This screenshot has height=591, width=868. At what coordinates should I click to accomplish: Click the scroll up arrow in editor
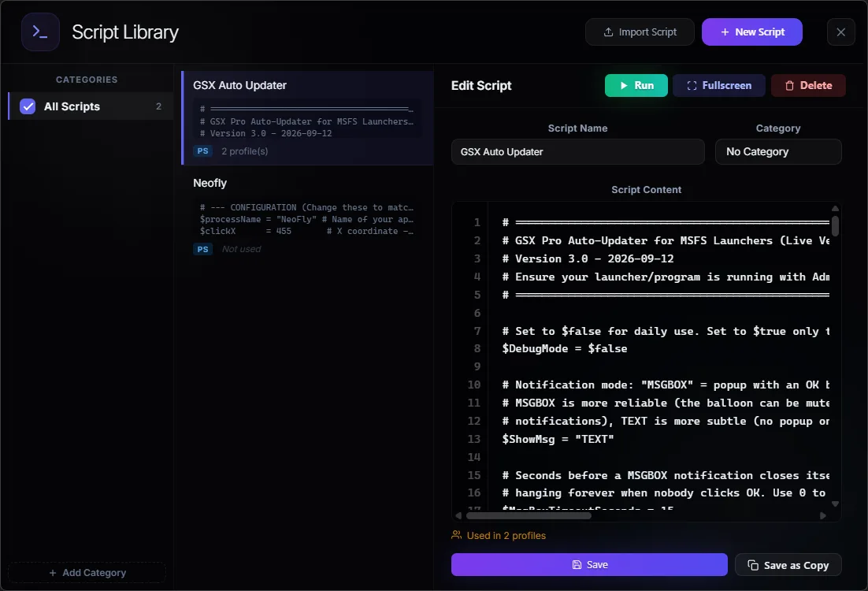[835, 209]
